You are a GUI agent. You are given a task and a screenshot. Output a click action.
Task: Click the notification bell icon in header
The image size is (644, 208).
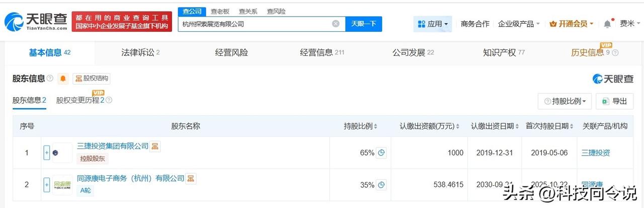click(608, 24)
